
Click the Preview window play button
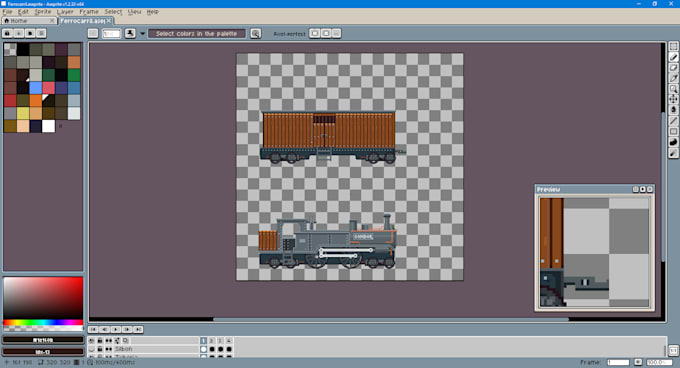point(643,189)
